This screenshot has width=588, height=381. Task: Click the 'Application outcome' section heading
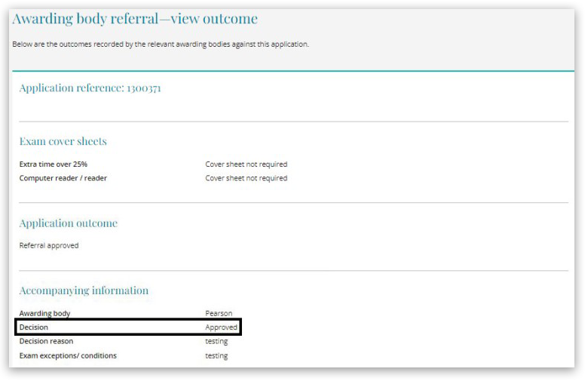click(x=68, y=223)
